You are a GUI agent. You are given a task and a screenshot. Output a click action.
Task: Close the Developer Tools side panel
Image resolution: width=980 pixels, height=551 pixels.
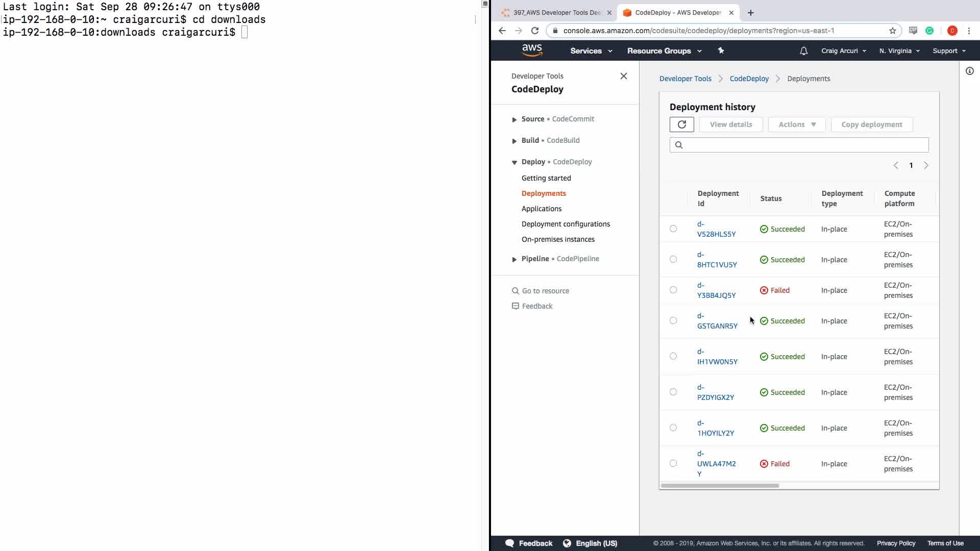point(623,76)
